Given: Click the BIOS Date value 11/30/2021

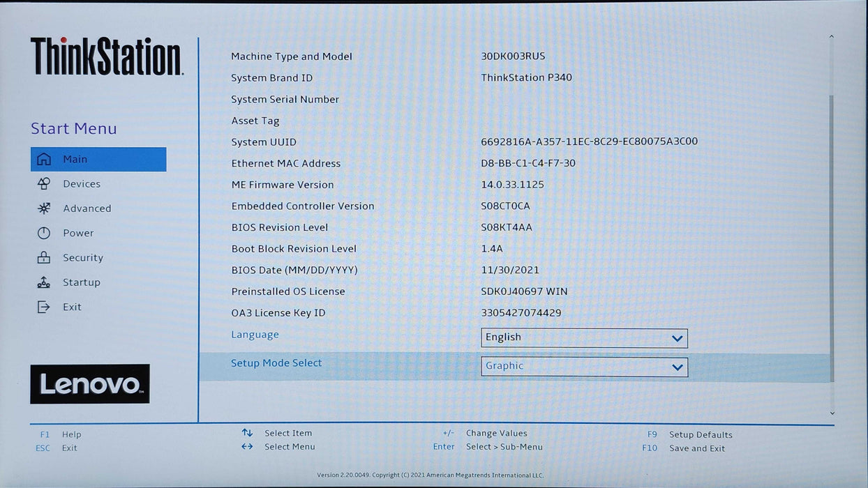Looking at the screenshot, I should pos(510,270).
